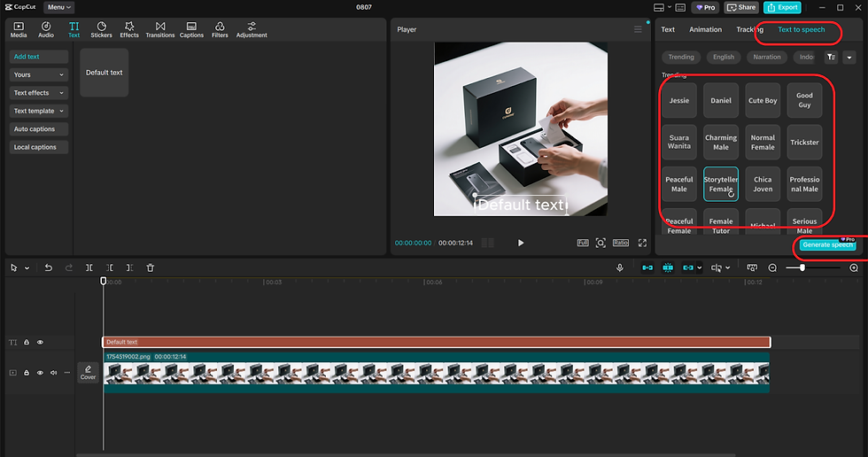The image size is (868, 457).
Task: Toggle auto snapping on the timeline
Action: (x=668, y=267)
